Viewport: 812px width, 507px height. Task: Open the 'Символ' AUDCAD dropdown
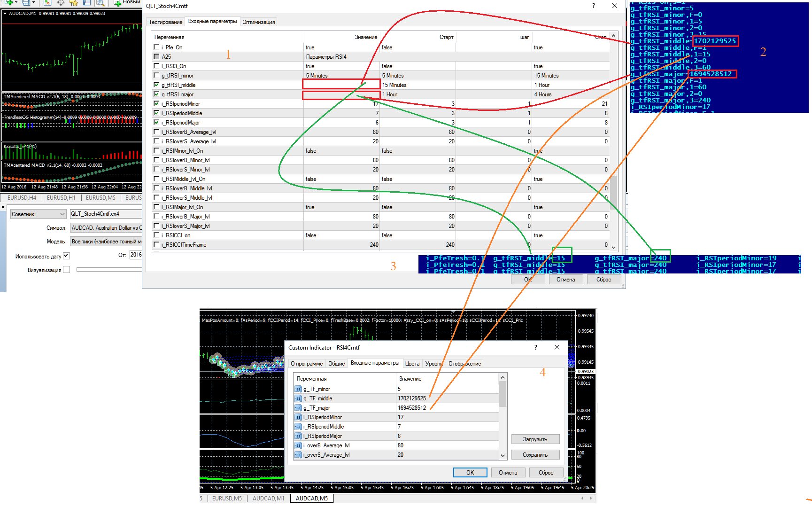pyautogui.click(x=106, y=228)
